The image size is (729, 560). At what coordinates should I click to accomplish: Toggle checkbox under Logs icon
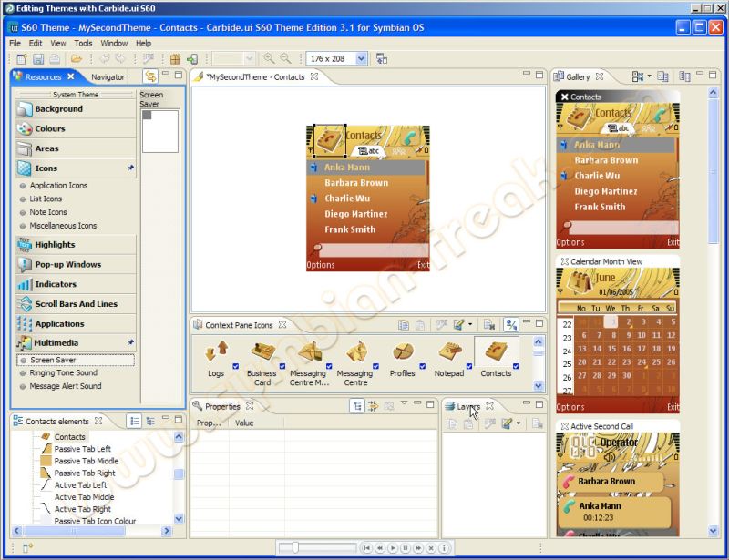(236, 366)
